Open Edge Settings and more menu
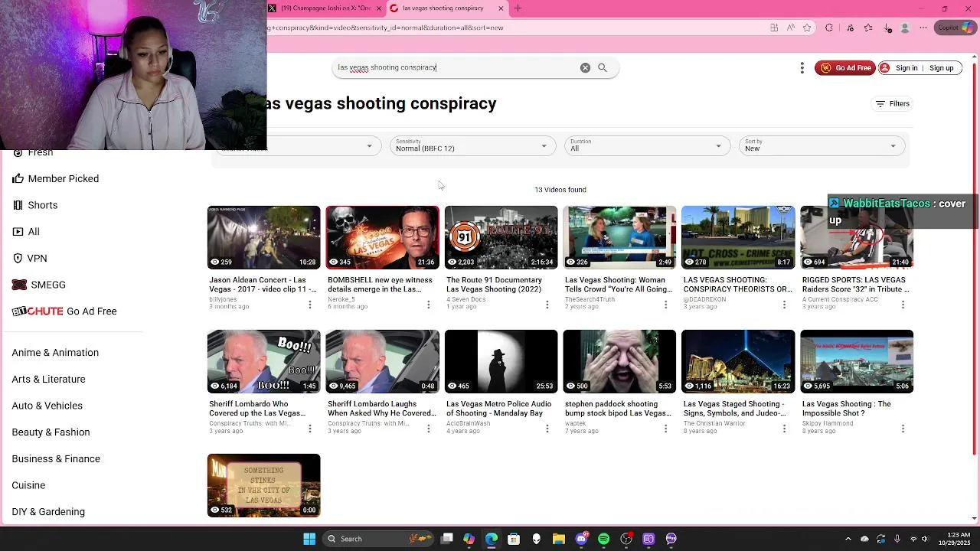Screen dimensions: 980x551 (x=924, y=28)
